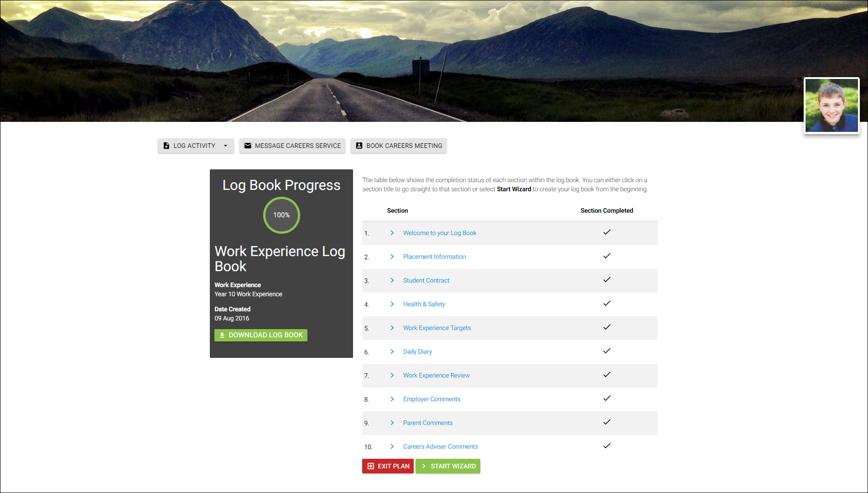Click the checkmark for Welcome to your Log Book
Viewport: 868px width, 493px height.
(x=607, y=232)
